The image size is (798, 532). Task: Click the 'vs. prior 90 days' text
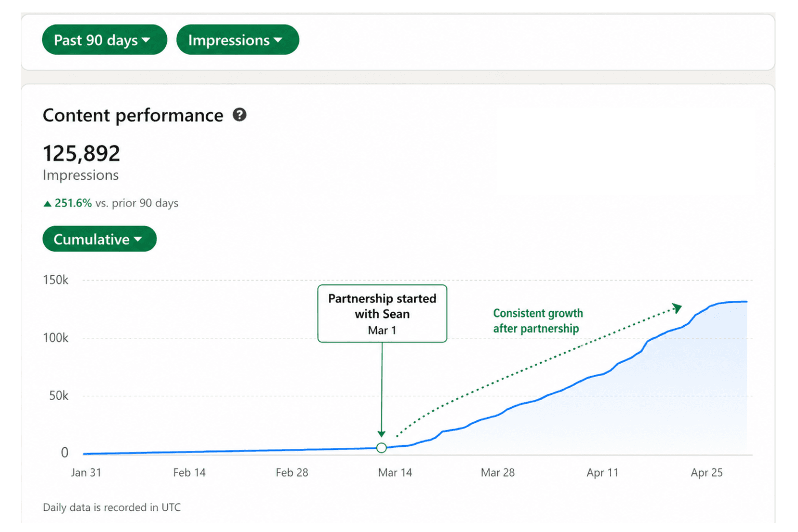137,203
